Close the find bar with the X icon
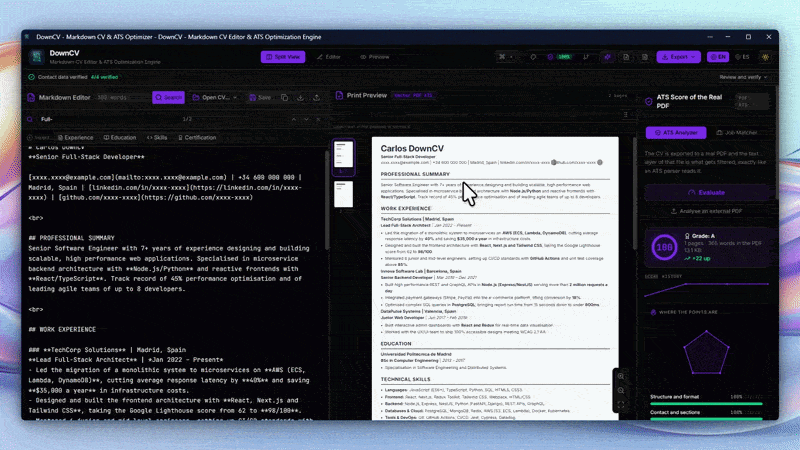This screenshot has height=450, width=800. [x=318, y=119]
